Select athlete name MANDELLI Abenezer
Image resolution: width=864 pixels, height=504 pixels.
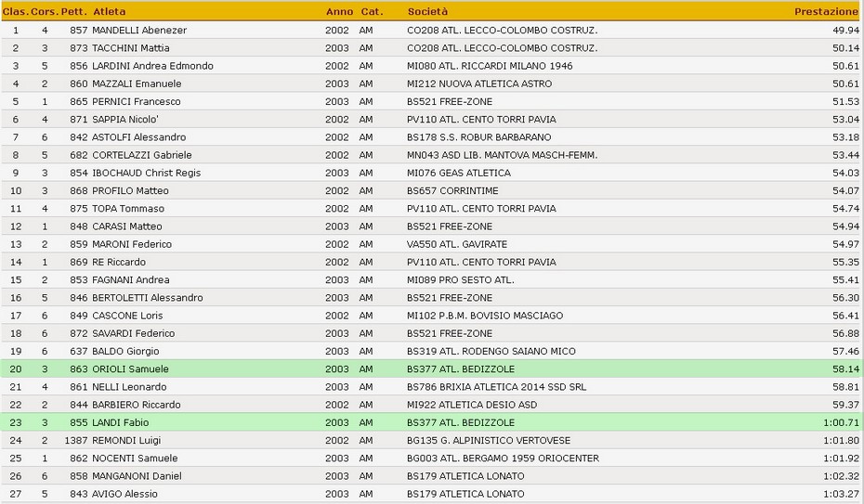pos(139,31)
